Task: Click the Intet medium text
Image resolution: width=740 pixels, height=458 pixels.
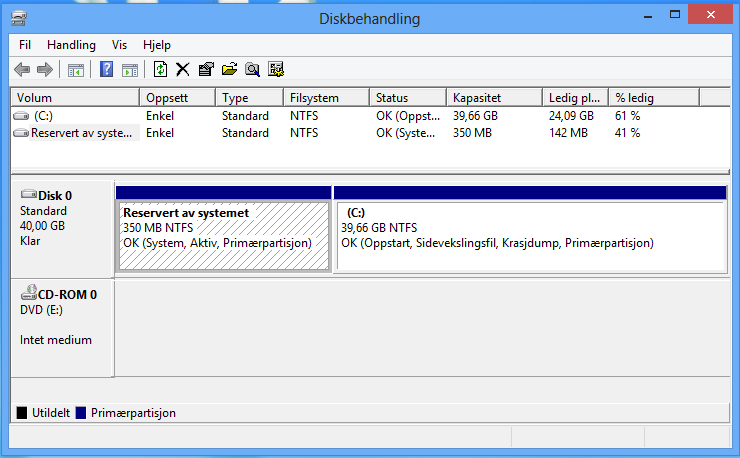Action: [56, 340]
